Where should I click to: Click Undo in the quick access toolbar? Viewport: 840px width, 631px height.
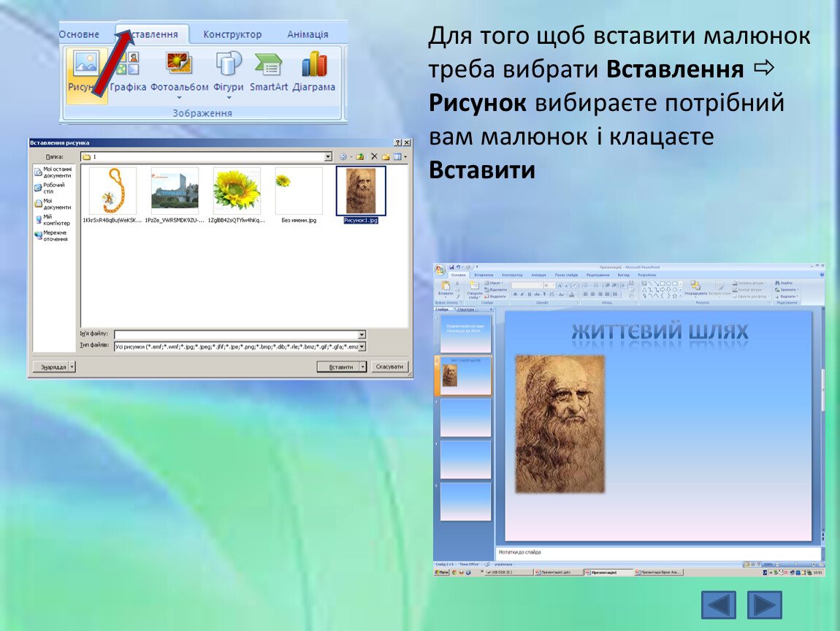[x=459, y=267]
